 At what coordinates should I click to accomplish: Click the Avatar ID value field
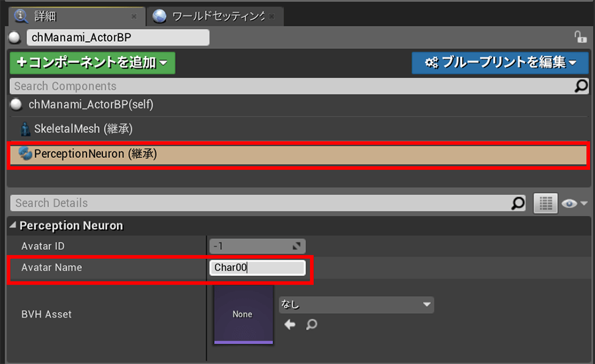[257, 246]
